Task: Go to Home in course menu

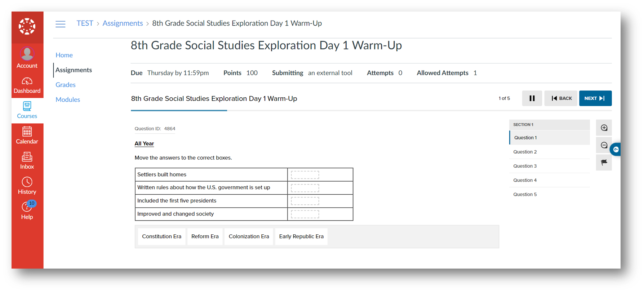Action: click(x=64, y=55)
